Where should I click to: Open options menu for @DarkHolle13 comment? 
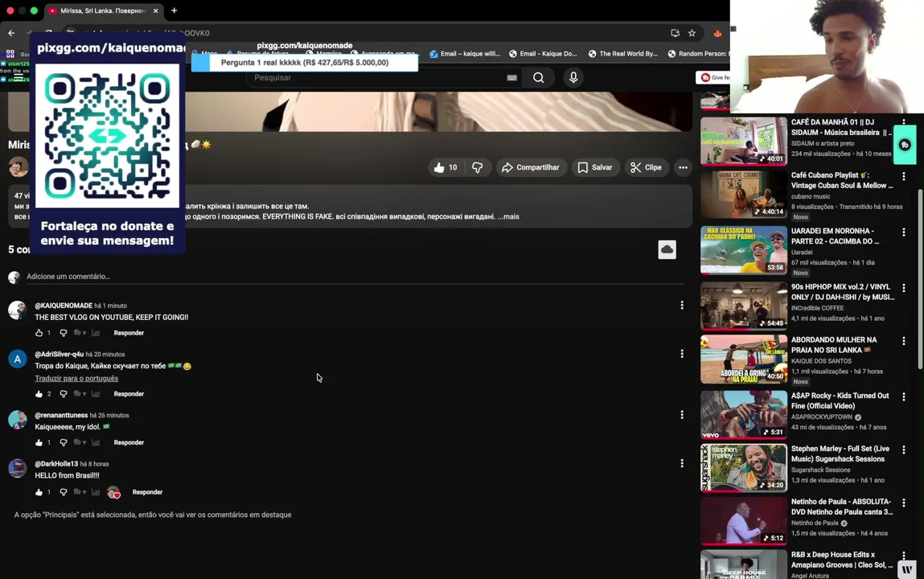pyautogui.click(x=682, y=463)
